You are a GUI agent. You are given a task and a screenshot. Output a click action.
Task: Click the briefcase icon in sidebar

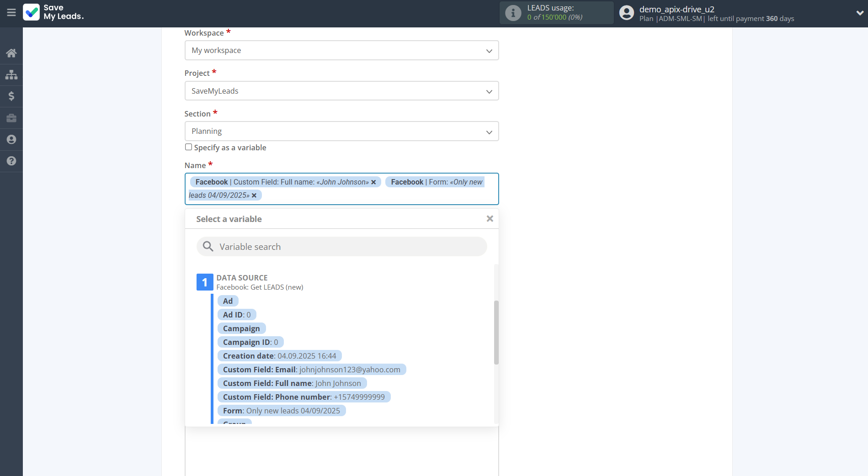[x=11, y=118]
